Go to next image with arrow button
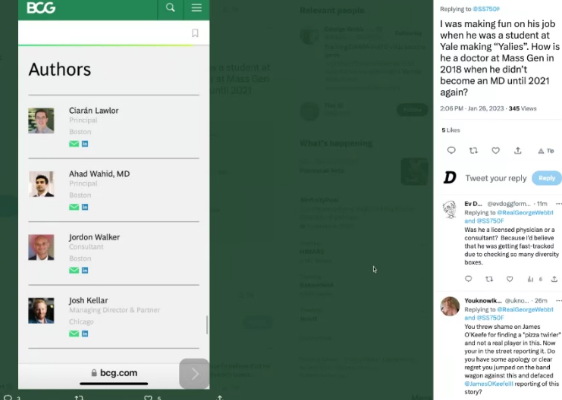This screenshot has height=400, width=562. click(194, 374)
